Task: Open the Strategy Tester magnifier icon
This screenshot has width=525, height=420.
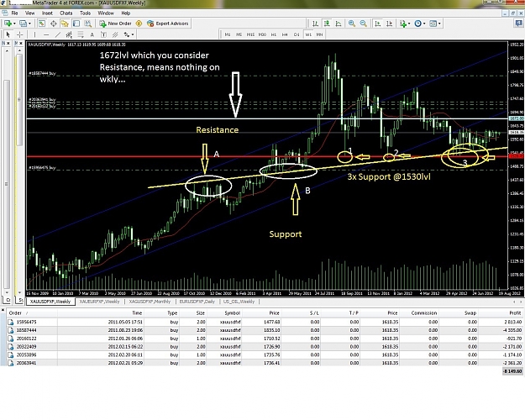Action: pyautogui.click(x=87, y=24)
